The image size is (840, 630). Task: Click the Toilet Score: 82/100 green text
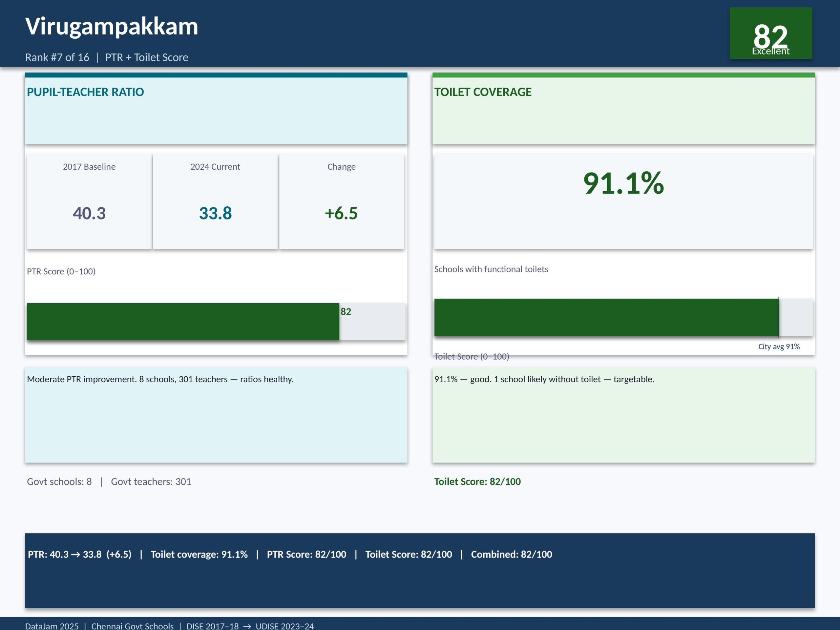click(477, 481)
